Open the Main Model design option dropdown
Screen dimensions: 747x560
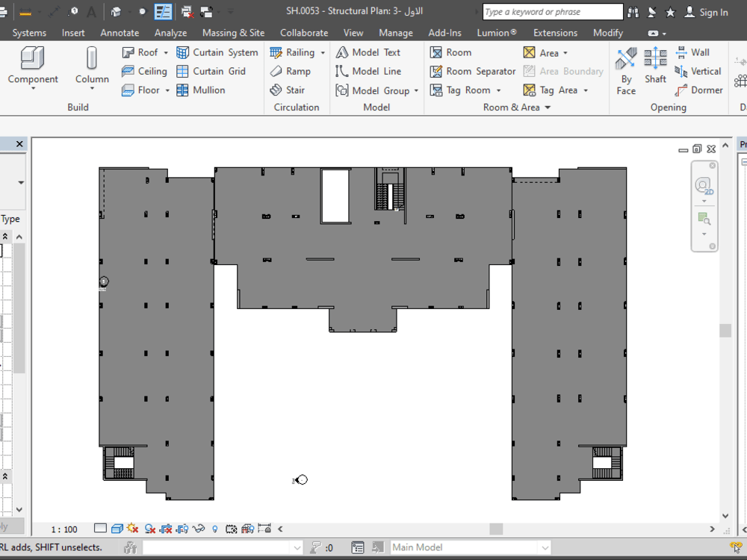pos(544,547)
